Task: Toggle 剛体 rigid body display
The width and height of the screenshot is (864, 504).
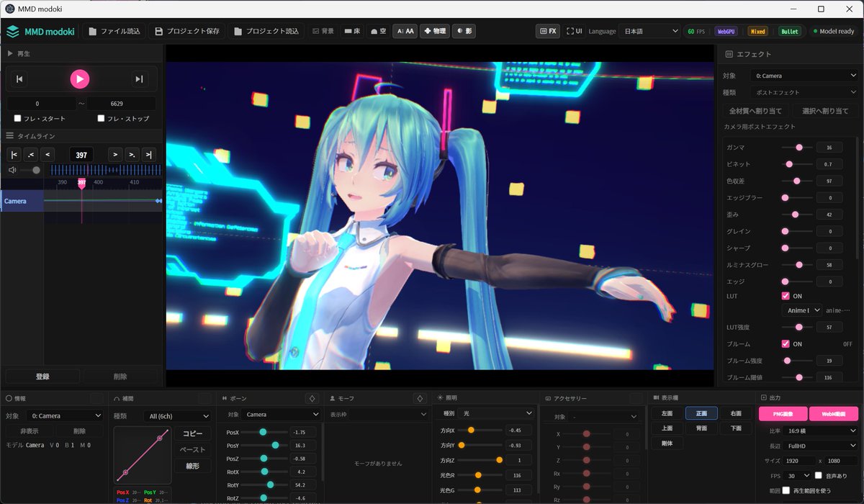Action: (667, 443)
